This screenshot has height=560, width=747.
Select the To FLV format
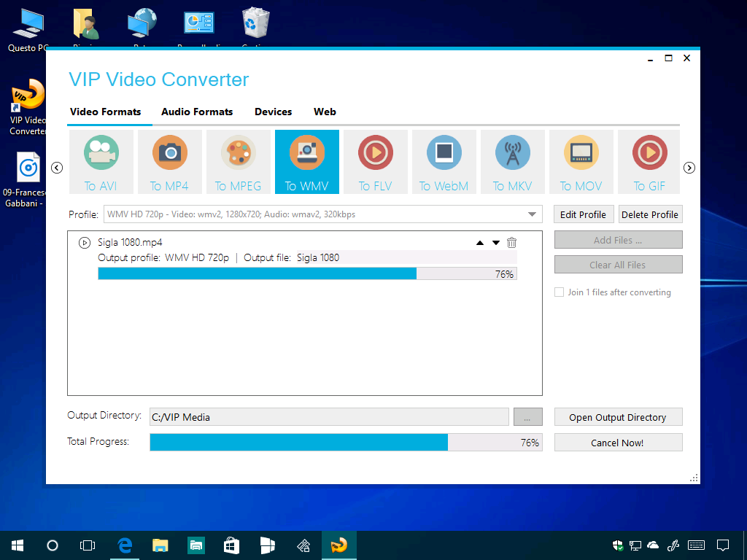376,162
